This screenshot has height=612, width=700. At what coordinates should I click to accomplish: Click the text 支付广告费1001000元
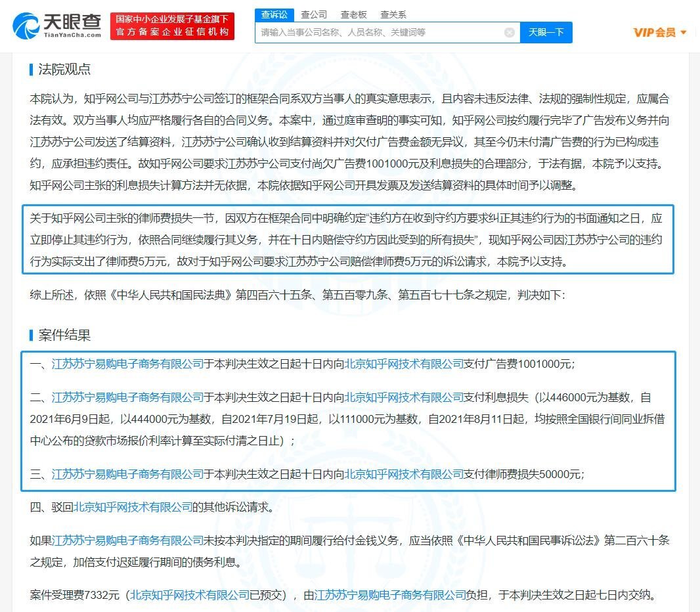[517, 364]
